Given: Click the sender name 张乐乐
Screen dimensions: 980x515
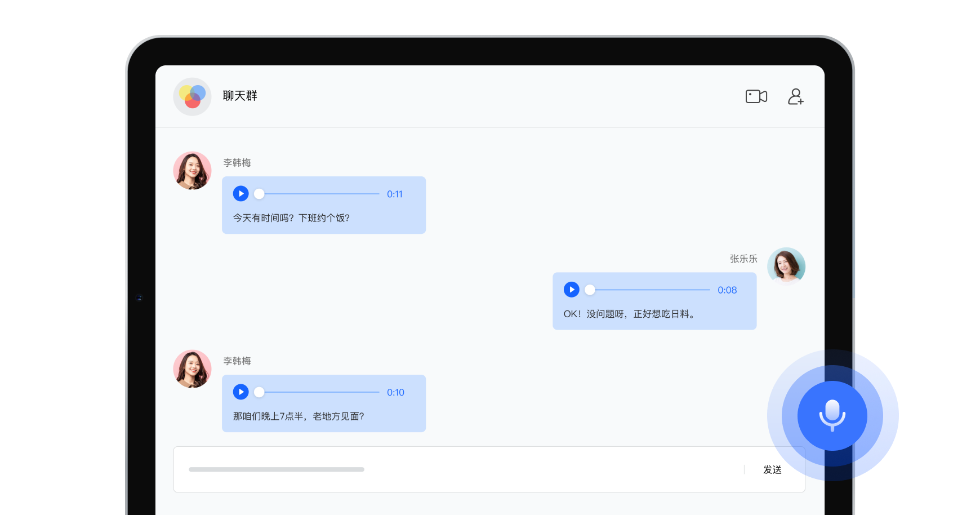Looking at the screenshot, I should 743,259.
